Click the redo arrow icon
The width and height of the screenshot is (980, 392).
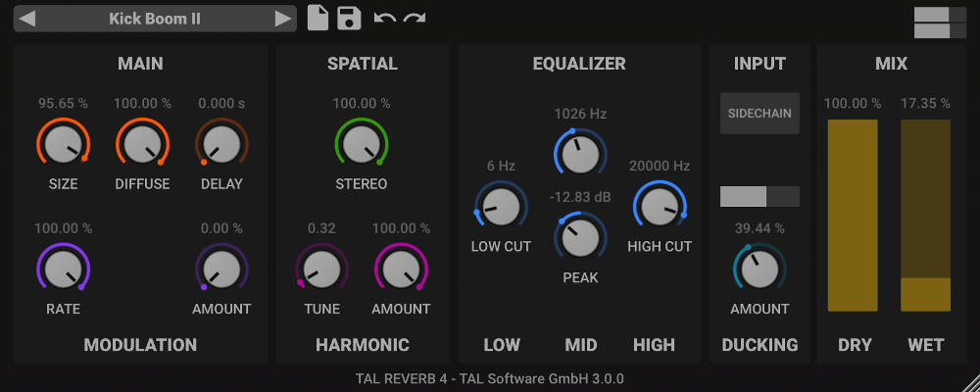click(415, 18)
